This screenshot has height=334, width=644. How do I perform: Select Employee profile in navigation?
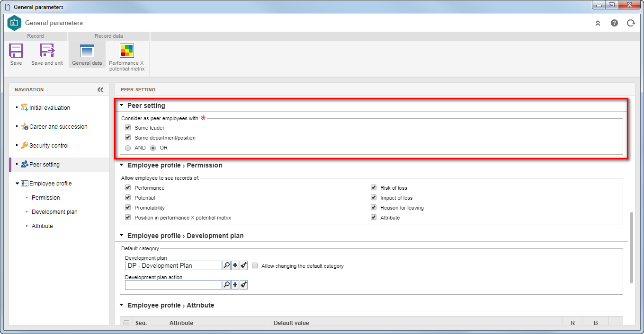[51, 184]
